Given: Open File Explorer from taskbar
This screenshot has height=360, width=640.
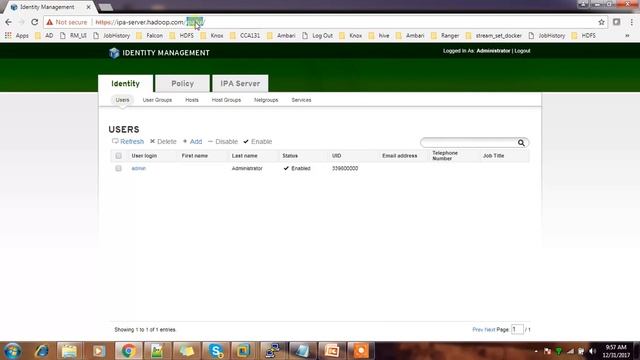Looking at the screenshot, I should click(69, 351).
